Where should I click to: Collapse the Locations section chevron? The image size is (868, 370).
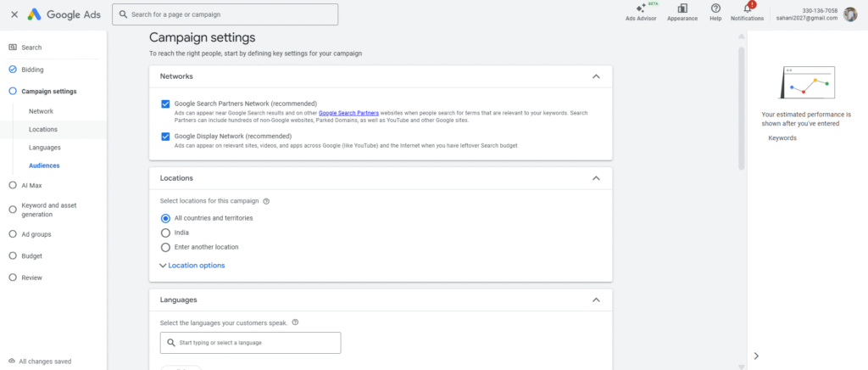pos(596,178)
